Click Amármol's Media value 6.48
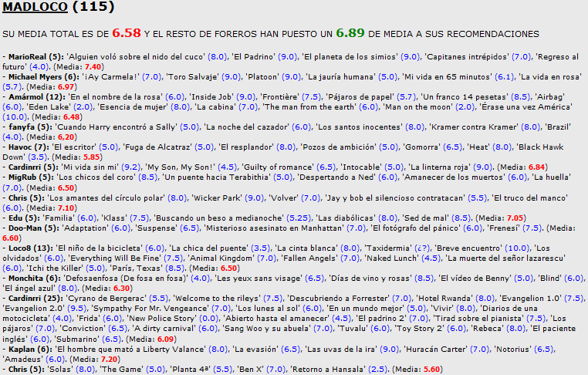The height and width of the screenshot is (375, 588). coord(71,117)
